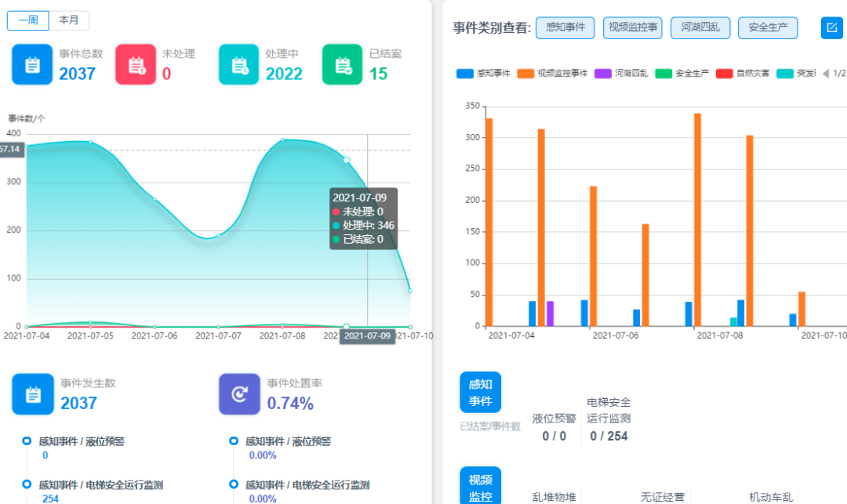The width and height of the screenshot is (847, 504).
Task: Click the 感知事件 blue card
Action: pos(480,392)
